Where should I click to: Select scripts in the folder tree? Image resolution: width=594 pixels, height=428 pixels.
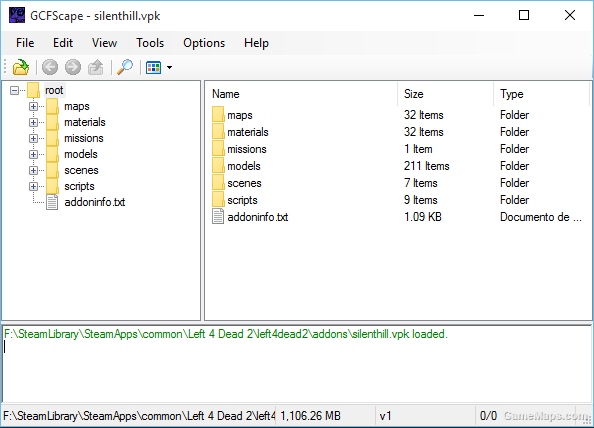pos(79,186)
